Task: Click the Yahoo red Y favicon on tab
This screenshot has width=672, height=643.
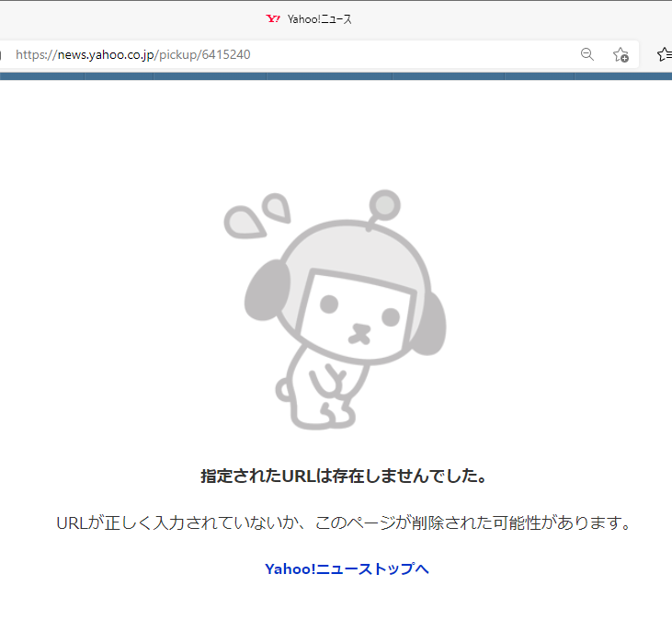Action: click(x=273, y=19)
